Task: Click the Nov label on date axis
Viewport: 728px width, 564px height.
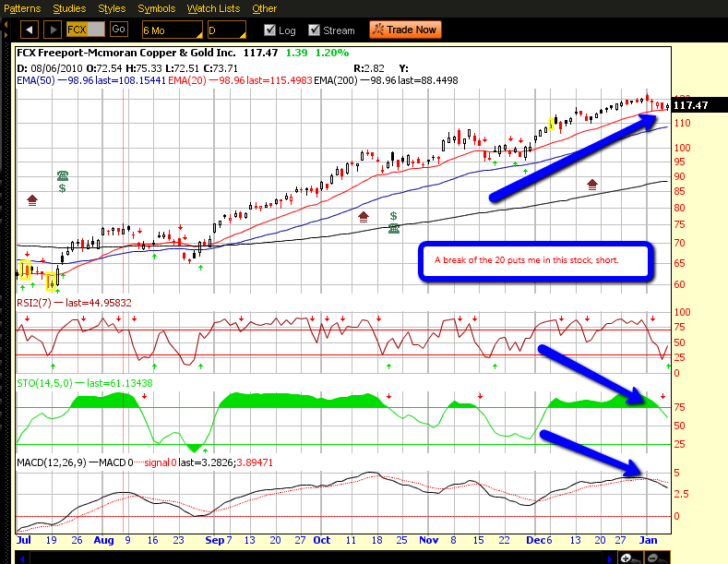Action: (428, 540)
